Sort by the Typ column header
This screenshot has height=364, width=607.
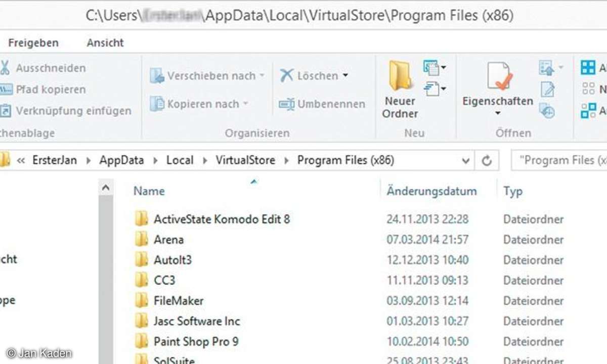(x=513, y=191)
